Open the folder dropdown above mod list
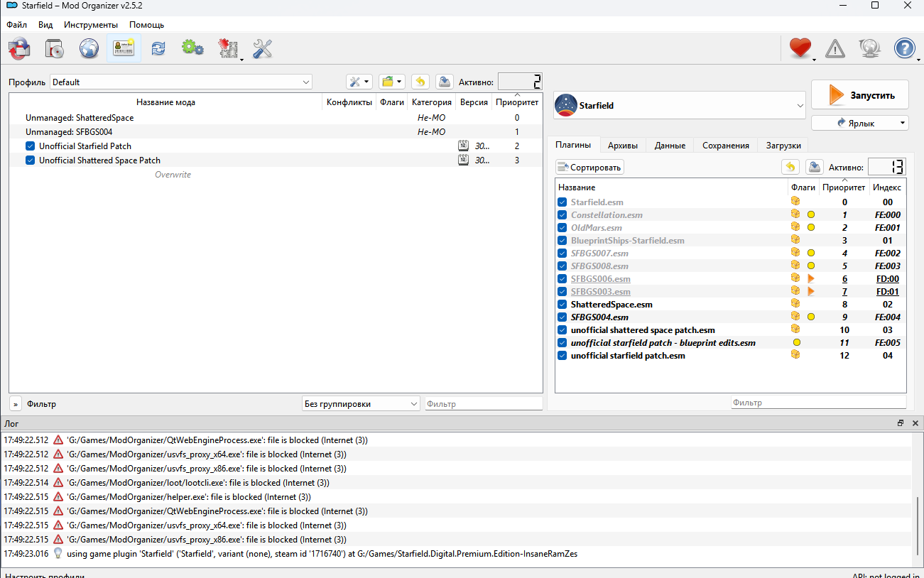 tap(391, 82)
